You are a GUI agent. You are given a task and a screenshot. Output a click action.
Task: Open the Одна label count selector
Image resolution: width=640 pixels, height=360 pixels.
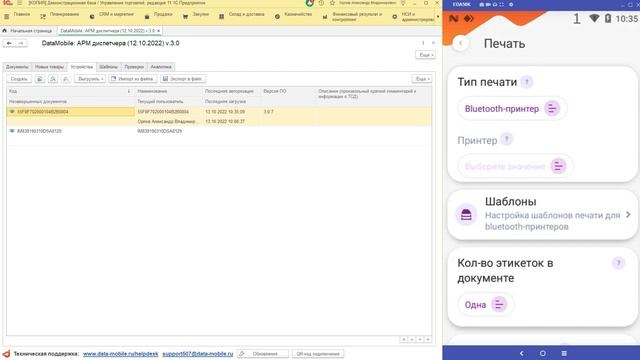[x=486, y=304]
